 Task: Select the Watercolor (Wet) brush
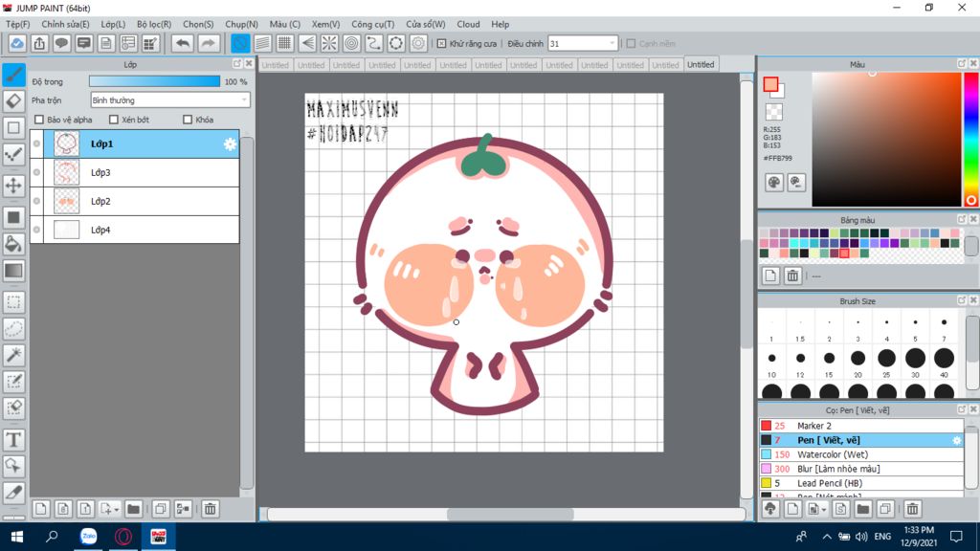pos(861,454)
